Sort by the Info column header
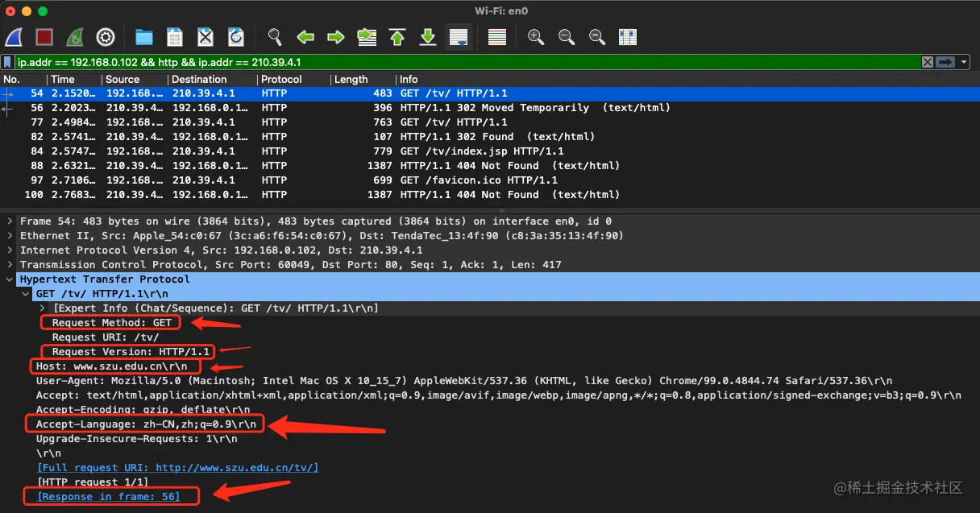 pyautogui.click(x=687, y=79)
